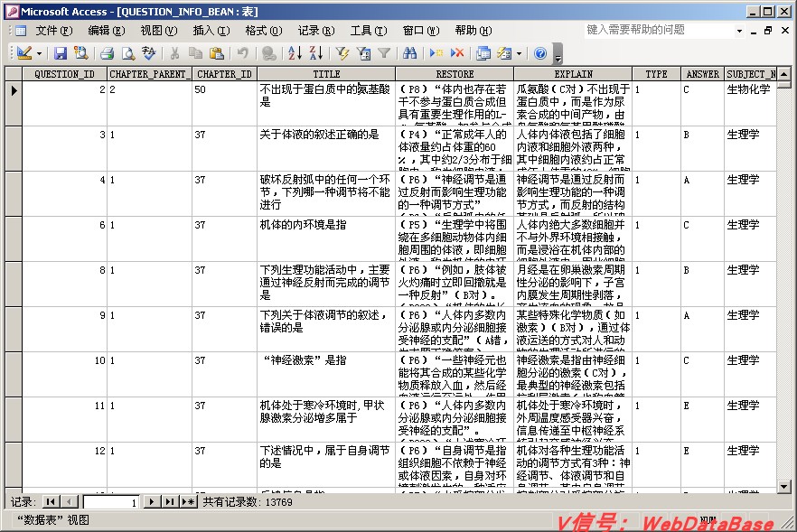Click the help question input box
This screenshot has width=797, height=532.
click(x=659, y=30)
